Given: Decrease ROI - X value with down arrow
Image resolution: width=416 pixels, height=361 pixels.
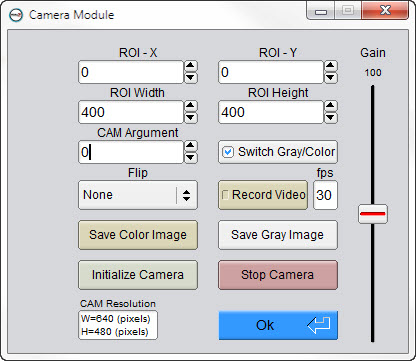Looking at the screenshot, I should coord(190,77).
